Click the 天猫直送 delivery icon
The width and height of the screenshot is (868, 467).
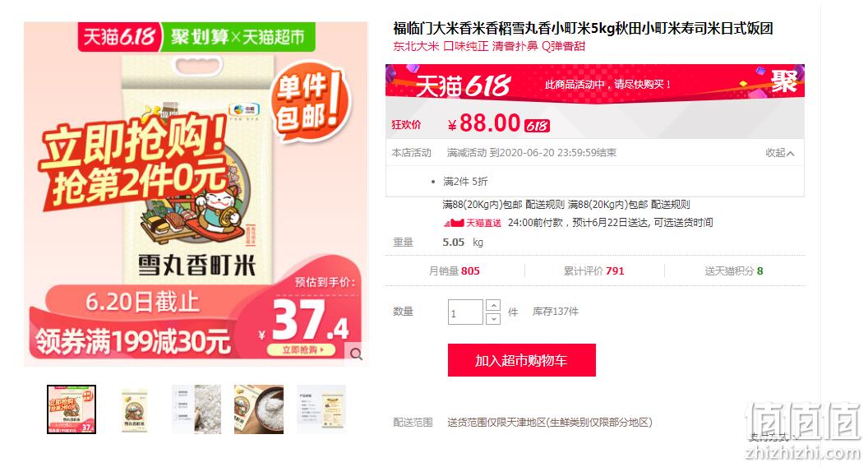tap(472, 223)
